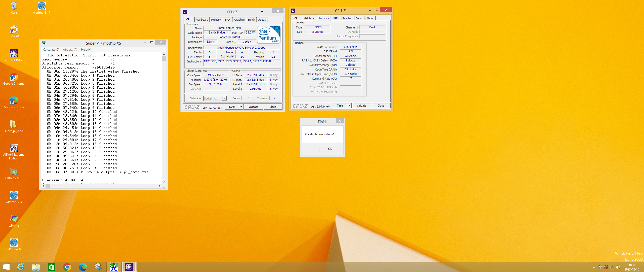Screen dimensions: 644x272
Task: Click the Edge icon on the taskbar
Action: pos(83,267)
